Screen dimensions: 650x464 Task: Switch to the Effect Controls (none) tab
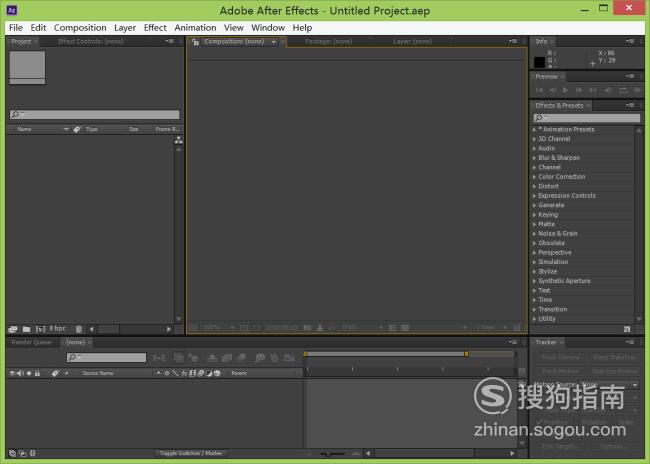pyautogui.click(x=90, y=41)
